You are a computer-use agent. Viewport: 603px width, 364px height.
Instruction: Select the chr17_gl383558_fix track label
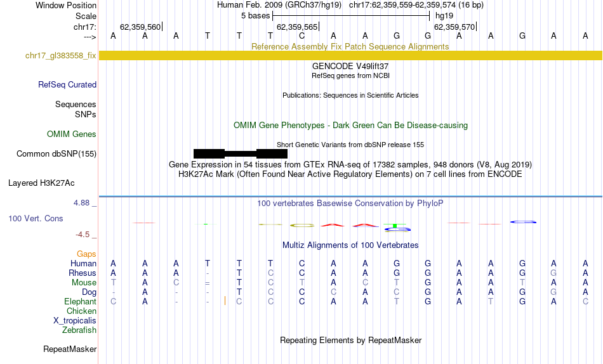[61, 55]
